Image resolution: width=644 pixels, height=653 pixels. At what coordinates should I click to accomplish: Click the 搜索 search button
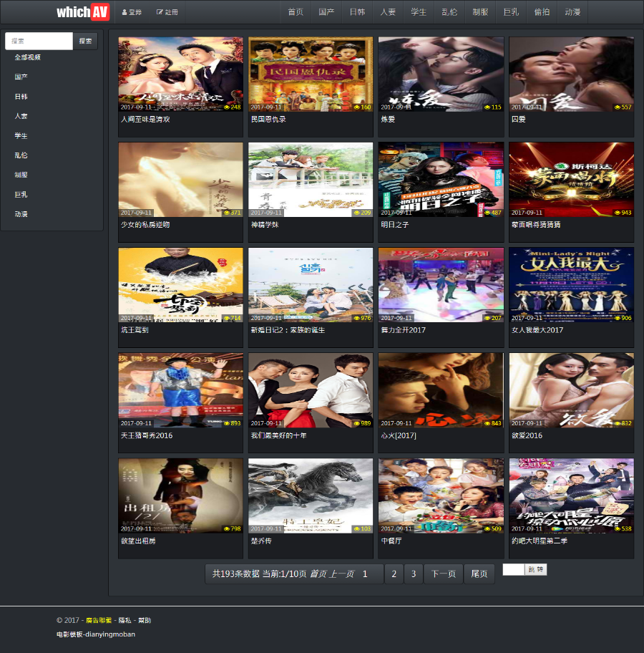[x=85, y=41]
